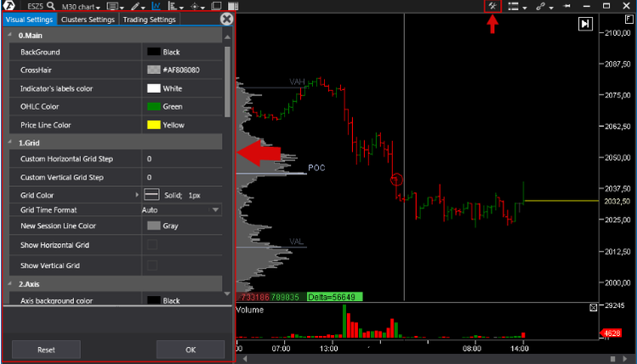
Task: Enable Show Horizontal Grid checkbox
Action: click(152, 245)
